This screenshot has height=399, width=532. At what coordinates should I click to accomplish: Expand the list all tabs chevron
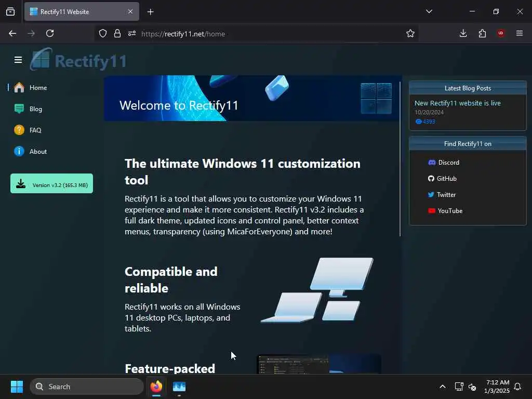pyautogui.click(x=429, y=11)
